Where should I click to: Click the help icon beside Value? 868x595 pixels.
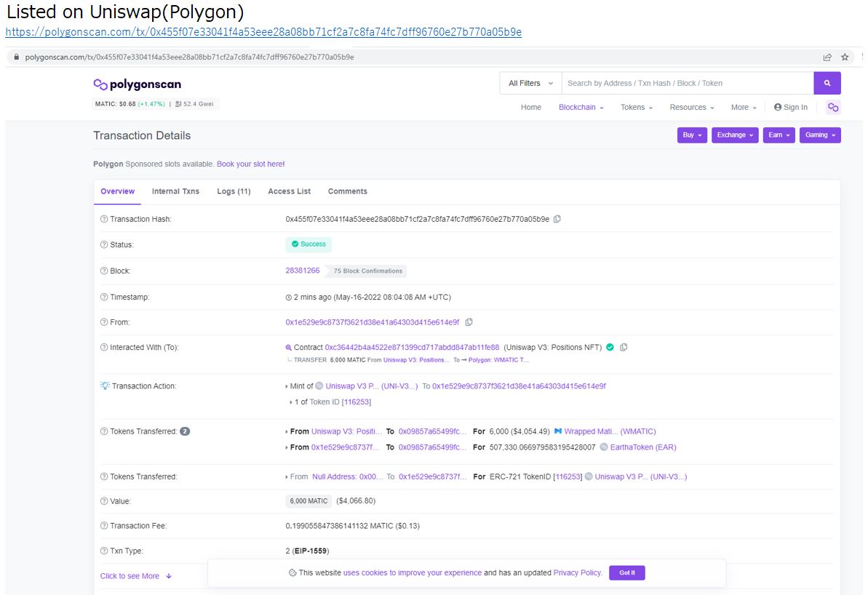coord(103,501)
